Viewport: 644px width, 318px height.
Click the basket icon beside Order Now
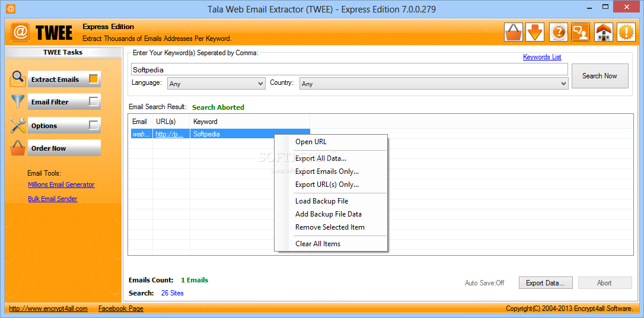point(18,148)
